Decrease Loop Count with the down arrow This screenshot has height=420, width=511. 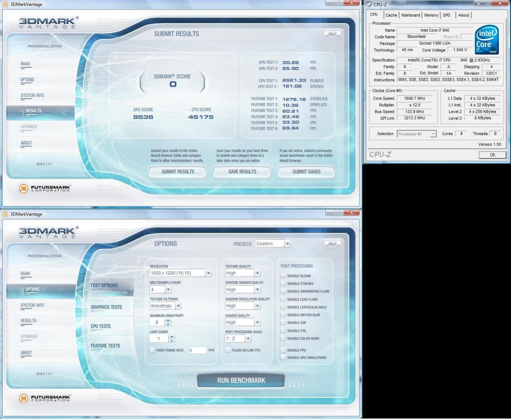click(x=171, y=340)
